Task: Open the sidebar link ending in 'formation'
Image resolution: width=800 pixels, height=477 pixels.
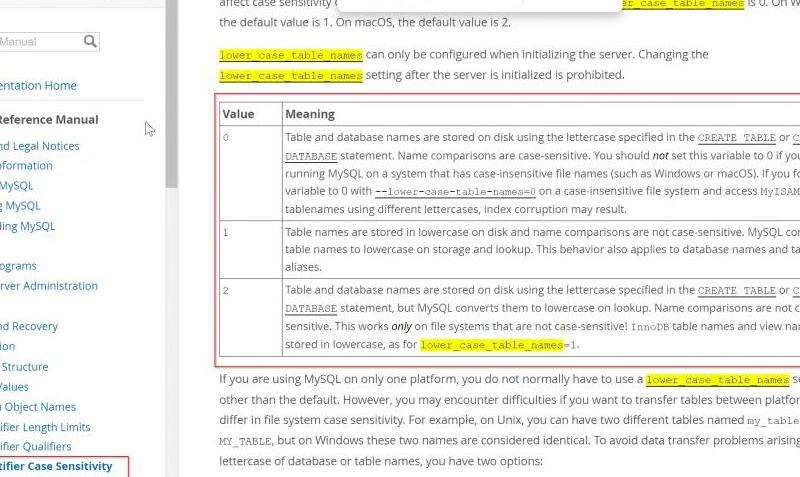Action: point(26,166)
